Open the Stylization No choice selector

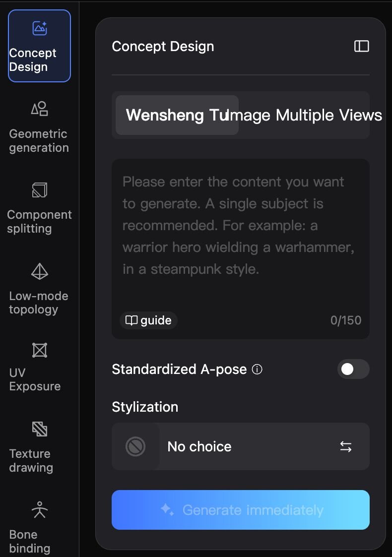point(240,446)
